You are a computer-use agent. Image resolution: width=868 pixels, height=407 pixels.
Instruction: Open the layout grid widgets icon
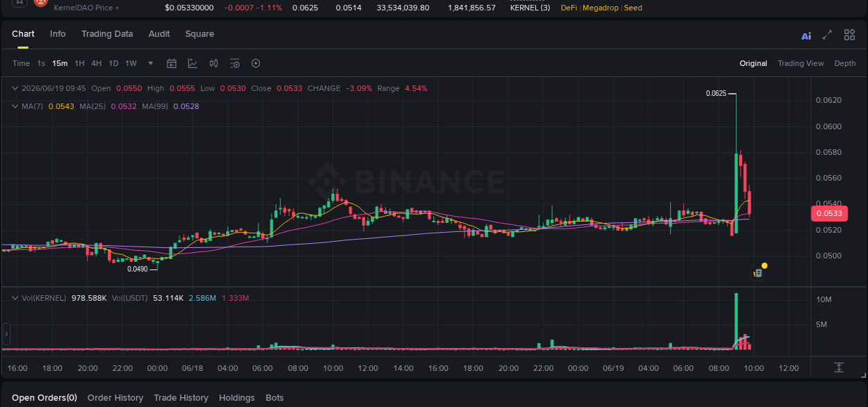pos(849,35)
